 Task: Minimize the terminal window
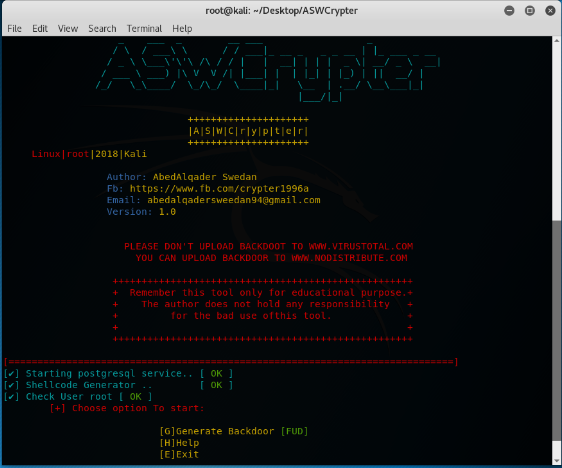click(509, 11)
